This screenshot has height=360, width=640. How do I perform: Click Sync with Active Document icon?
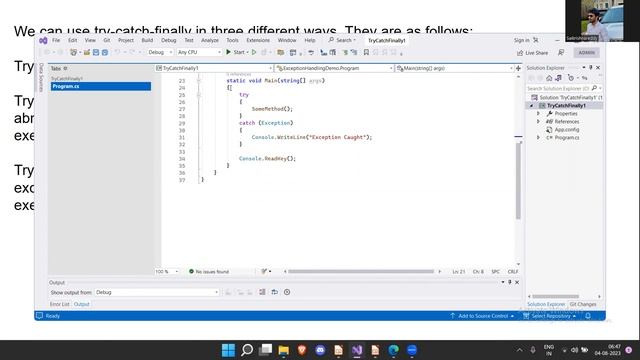(585, 78)
